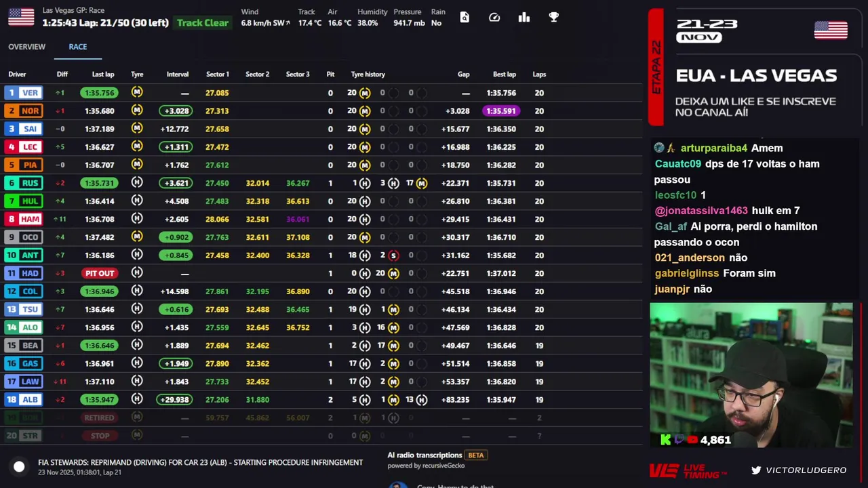
Task: Click the Gap column header
Action: (464, 75)
